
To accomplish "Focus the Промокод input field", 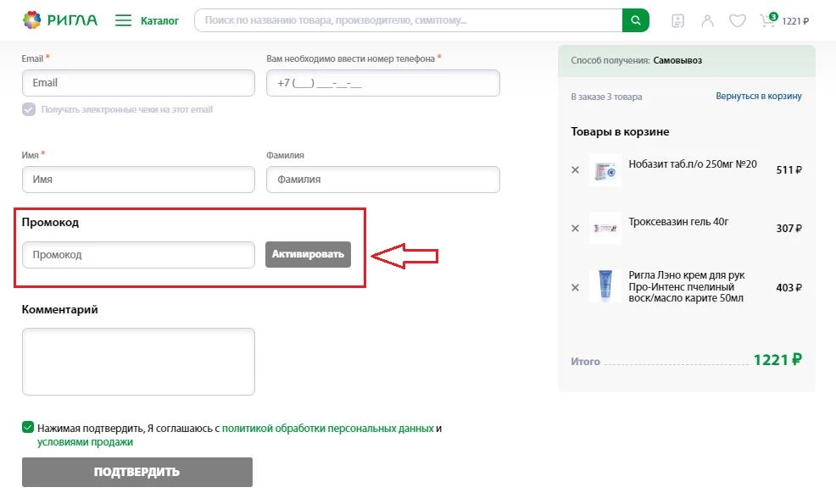I will 138,254.
